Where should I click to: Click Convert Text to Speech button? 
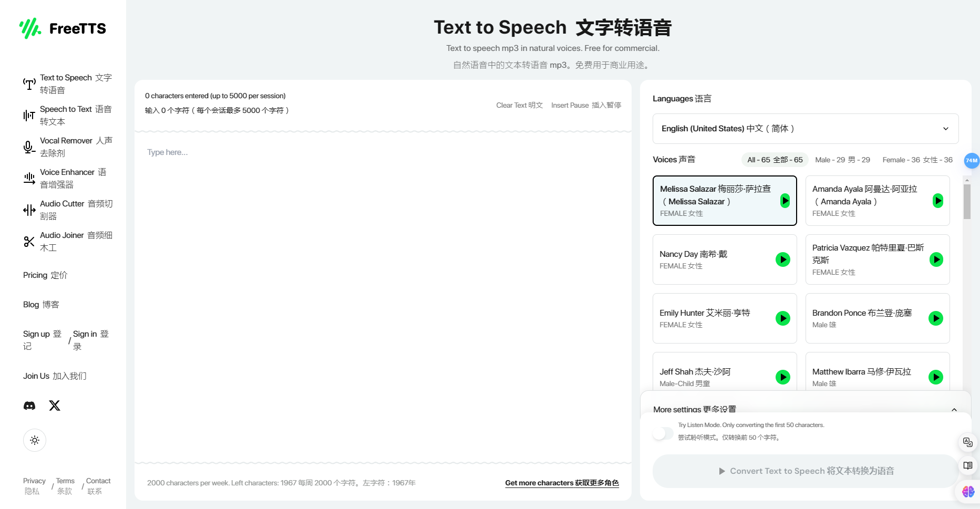806,471
